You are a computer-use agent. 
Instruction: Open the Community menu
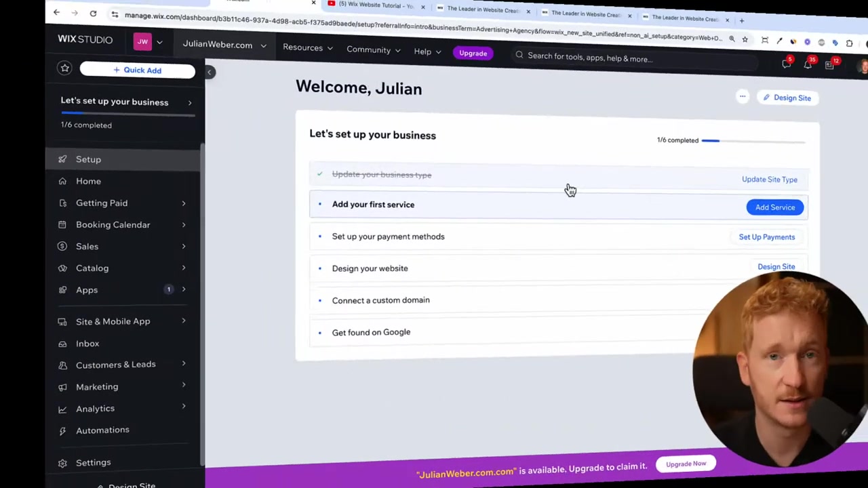374,50
